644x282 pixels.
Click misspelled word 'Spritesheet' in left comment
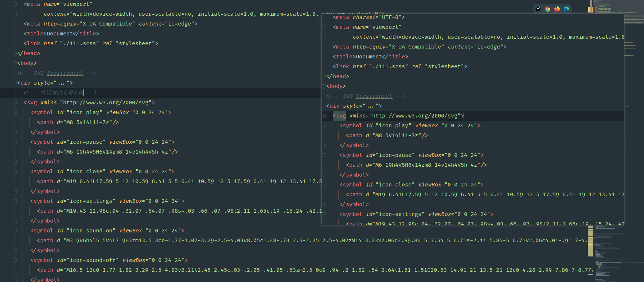click(65, 73)
